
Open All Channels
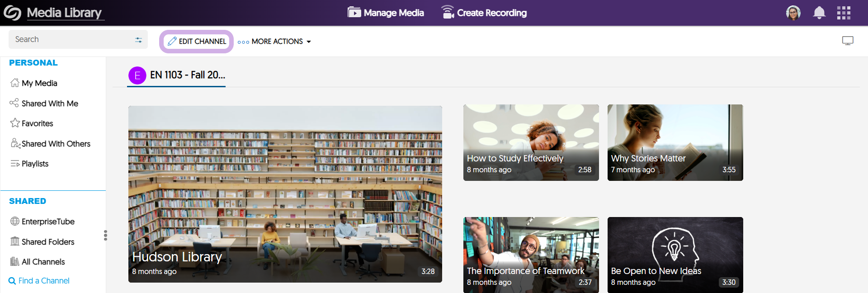click(x=43, y=262)
